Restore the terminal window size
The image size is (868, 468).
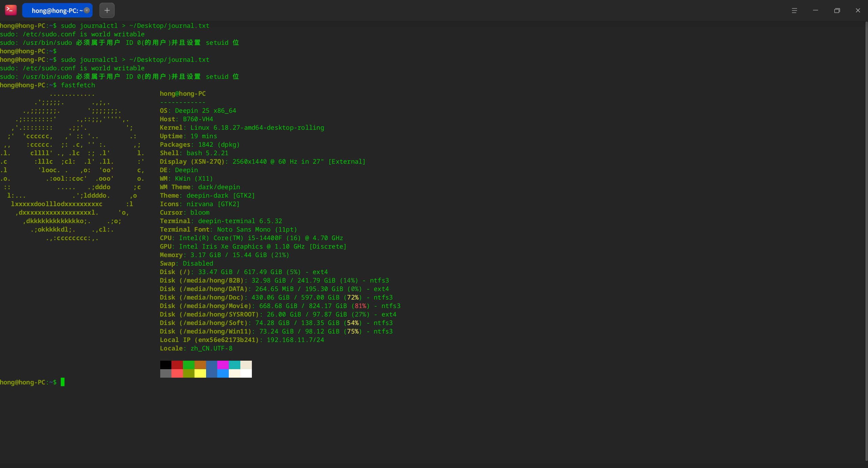[837, 11]
